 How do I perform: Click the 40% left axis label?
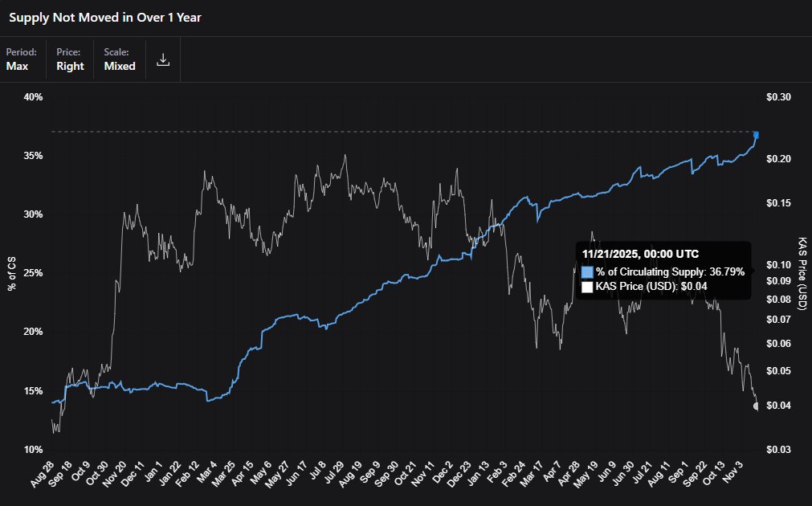(33, 97)
